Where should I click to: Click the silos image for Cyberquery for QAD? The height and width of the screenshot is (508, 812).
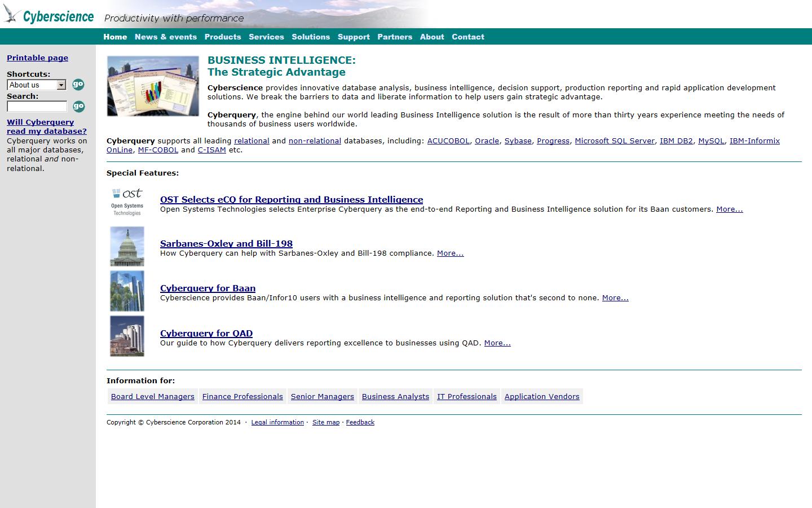127,336
